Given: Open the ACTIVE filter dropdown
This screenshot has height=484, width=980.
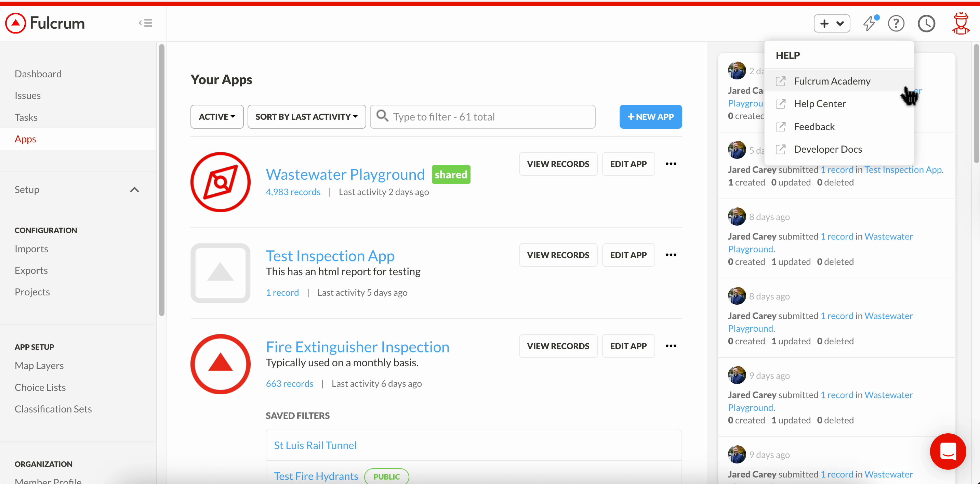Looking at the screenshot, I should point(216,116).
